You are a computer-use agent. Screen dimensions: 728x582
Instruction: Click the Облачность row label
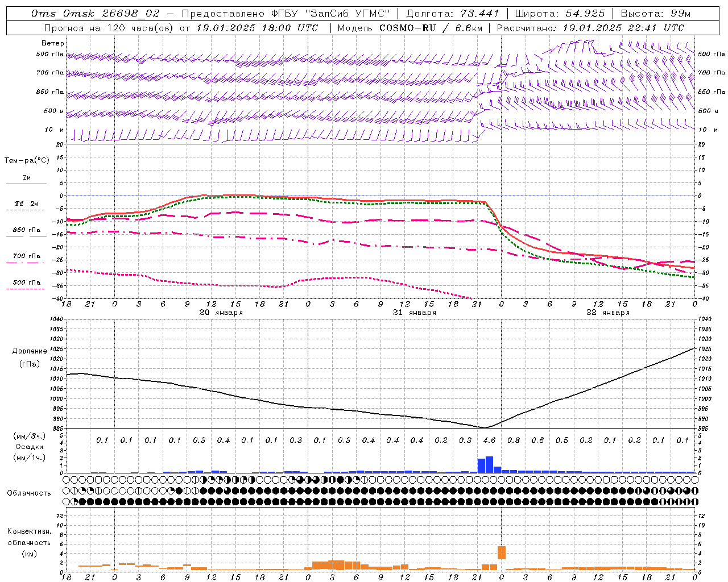coord(29,493)
